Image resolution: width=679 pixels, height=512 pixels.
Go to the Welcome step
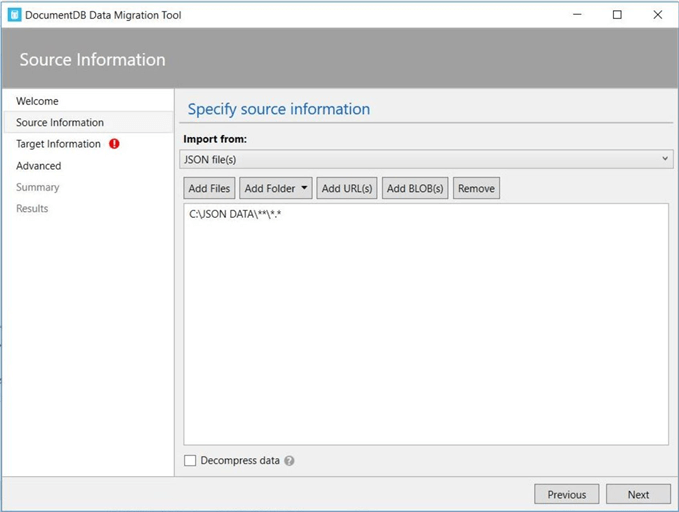(x=37, y=101)
